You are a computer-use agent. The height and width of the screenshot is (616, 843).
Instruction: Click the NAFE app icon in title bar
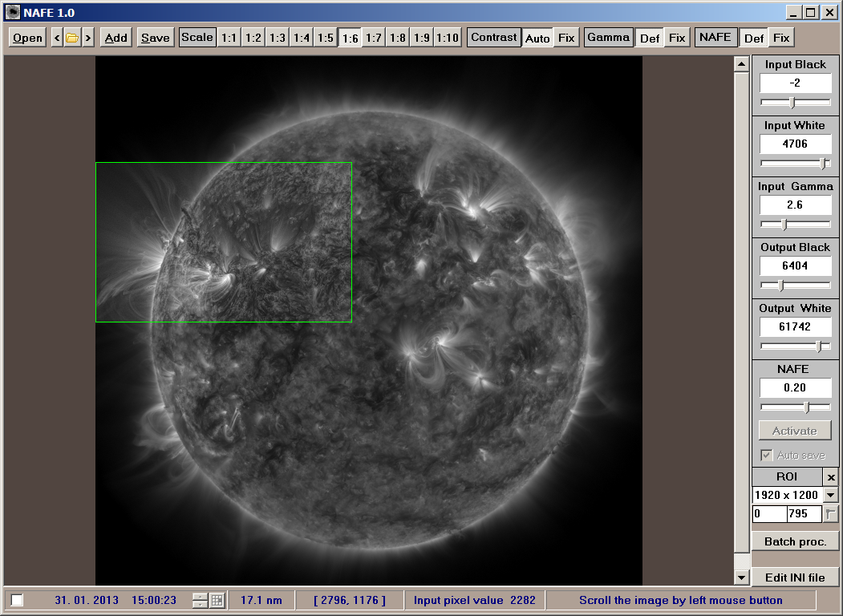pyautogui.click(x=13, y=12)
